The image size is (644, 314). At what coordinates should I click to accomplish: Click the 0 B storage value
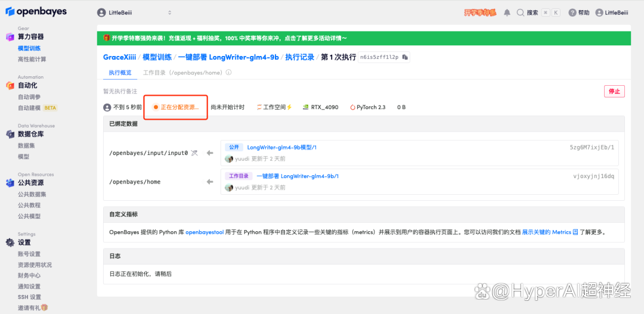(401, 107)
